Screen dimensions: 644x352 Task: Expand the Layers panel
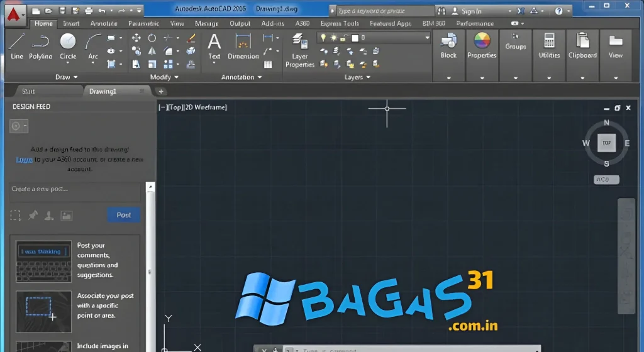357,77
